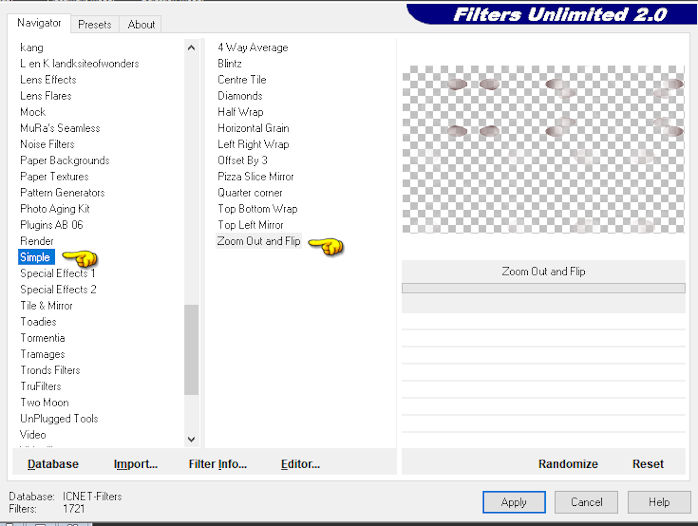Click the Cancel button
Screen dimensions: 698x526
pyautogui.click(x=586, y=502)
